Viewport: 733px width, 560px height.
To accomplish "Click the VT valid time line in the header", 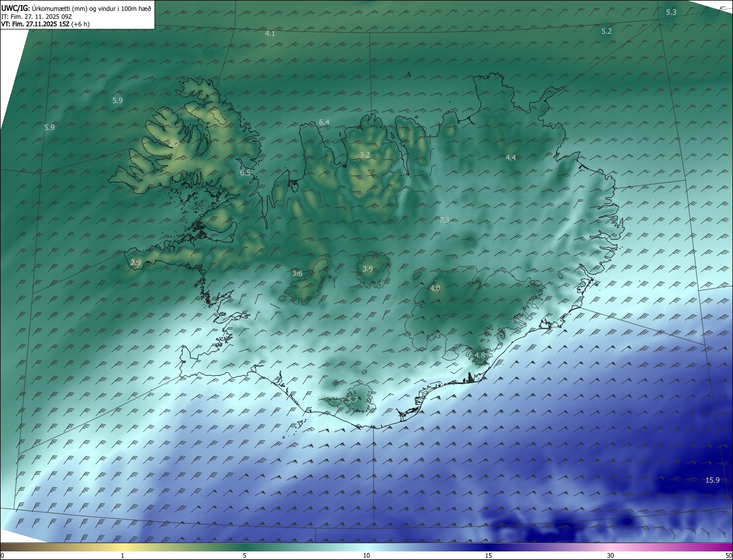I will point(45,24).
